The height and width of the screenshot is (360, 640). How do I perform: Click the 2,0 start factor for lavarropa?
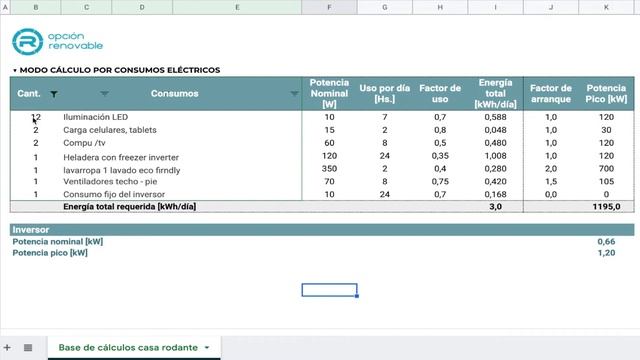(551, 169)
